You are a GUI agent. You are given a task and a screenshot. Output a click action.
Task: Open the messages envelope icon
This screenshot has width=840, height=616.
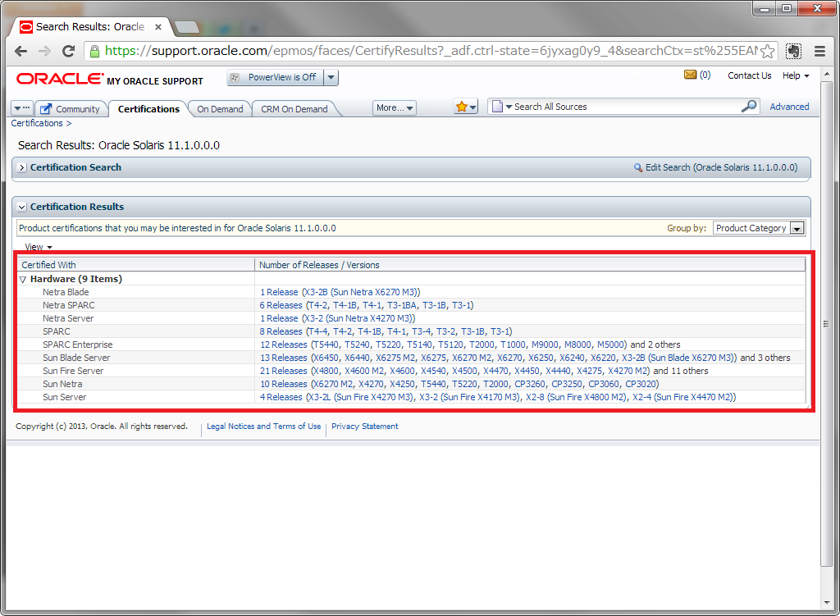[x=690, y=75]
